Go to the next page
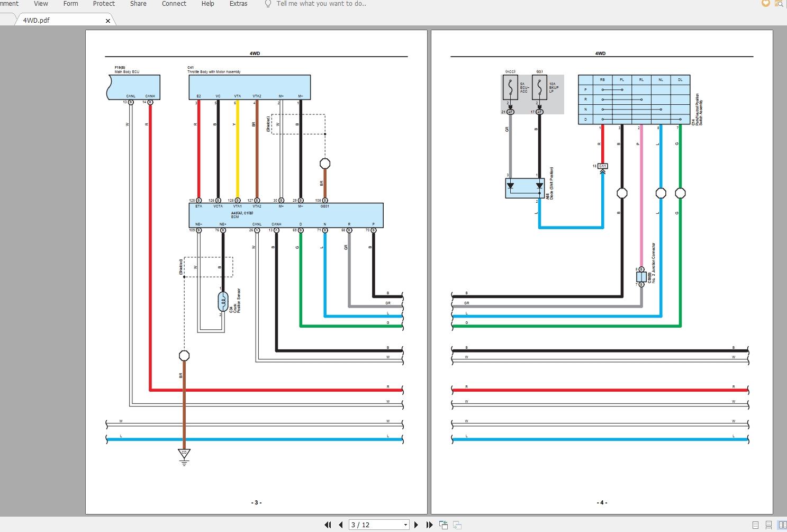 417,525
